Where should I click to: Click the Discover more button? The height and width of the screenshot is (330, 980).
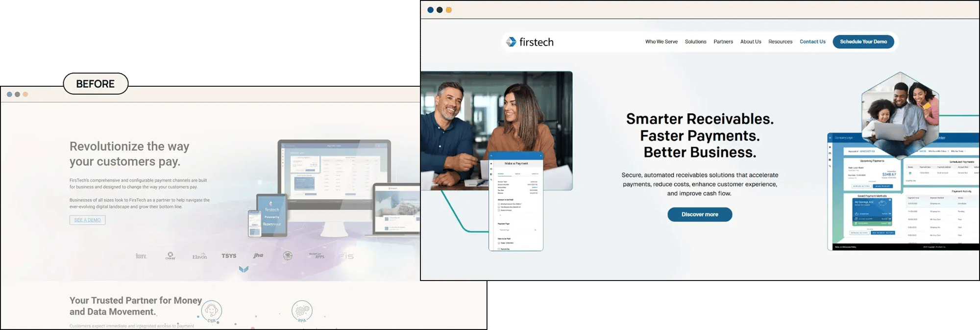click(x=699, y=214)
